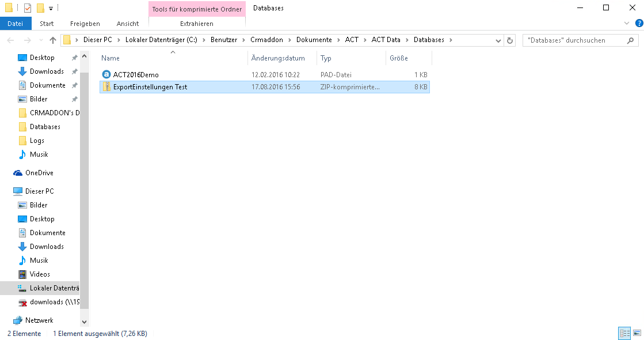Screen dimensions: 644x340
Task: Select Dieser PC in navigation pane
Action: point(40,191)
